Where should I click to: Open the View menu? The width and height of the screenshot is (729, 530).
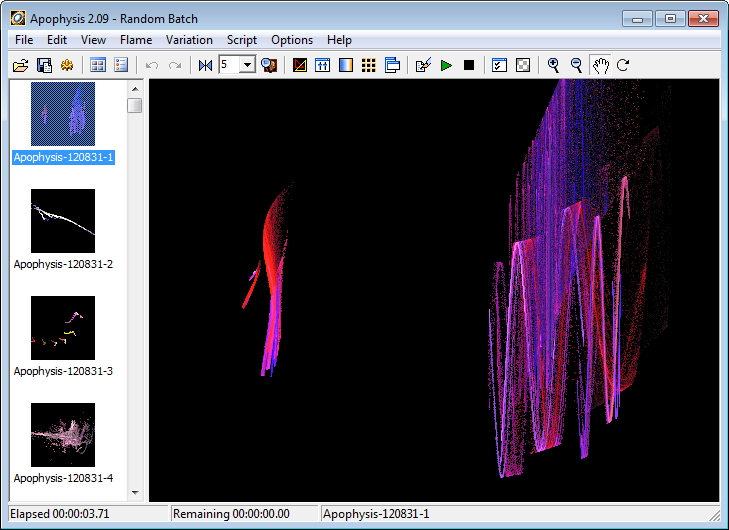click(x=93, y=40)
